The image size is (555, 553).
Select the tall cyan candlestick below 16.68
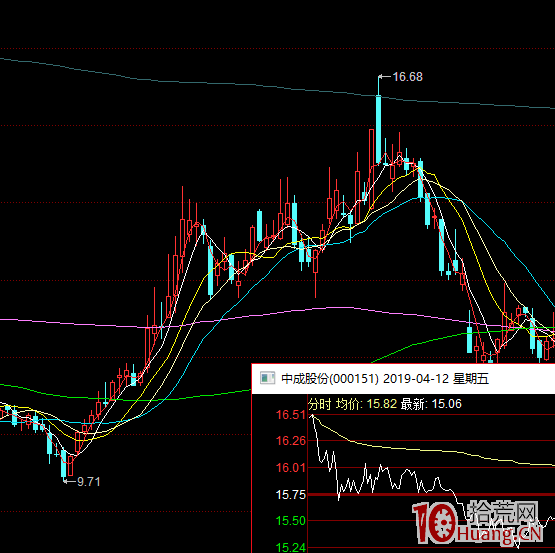click(378, 129)
